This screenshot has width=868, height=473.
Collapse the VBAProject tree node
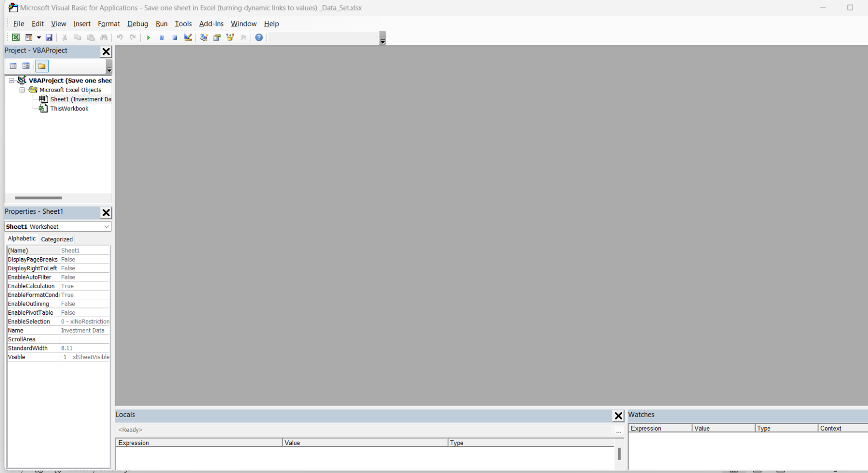12,81
